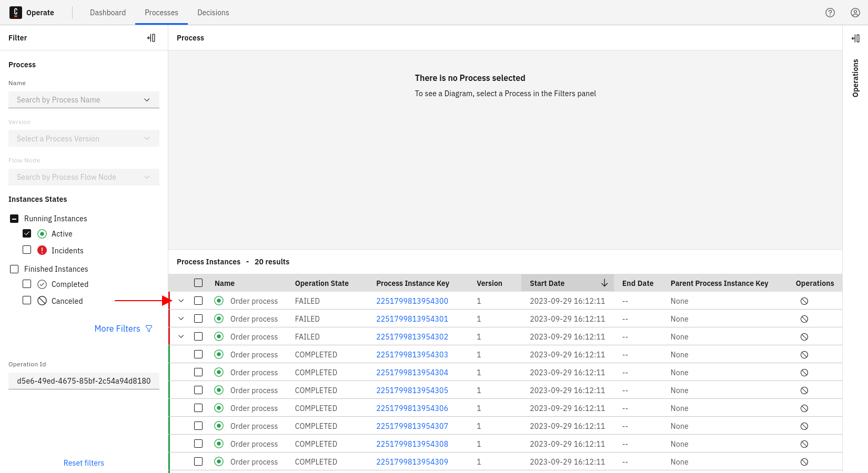Image resolution: width=868 pixels, height=473 pixels.
Task: Open instance link 2251799813954308
Action: (x=412, y=444)
